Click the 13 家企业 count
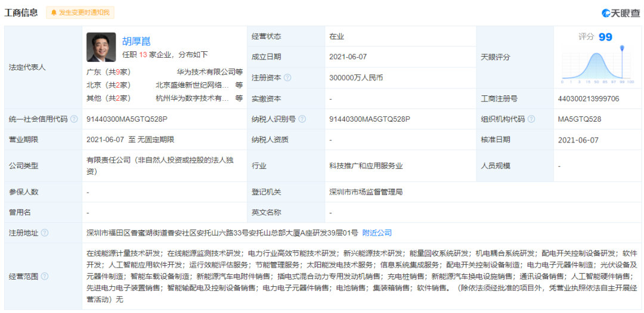This screenshot has height=313, width=644. (x=143, y=54)
